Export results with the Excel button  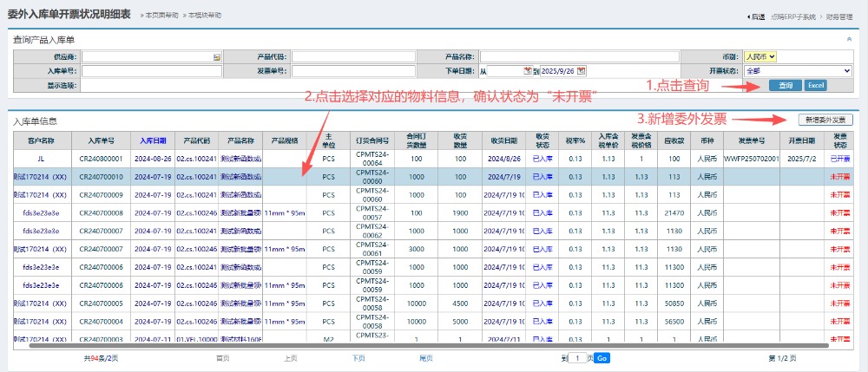tap(815, 85)
